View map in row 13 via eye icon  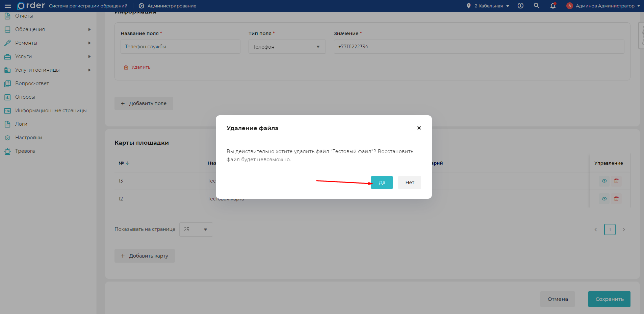604,181
